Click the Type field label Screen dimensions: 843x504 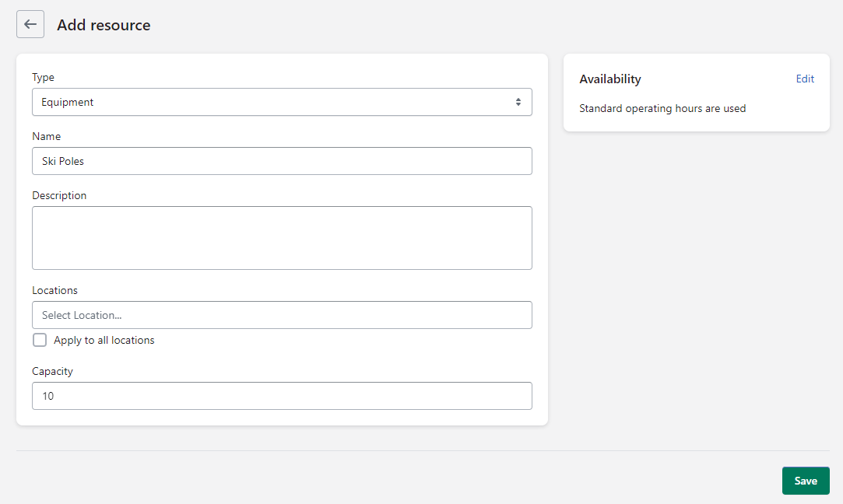pyautogui.click(x=43, y=77)
